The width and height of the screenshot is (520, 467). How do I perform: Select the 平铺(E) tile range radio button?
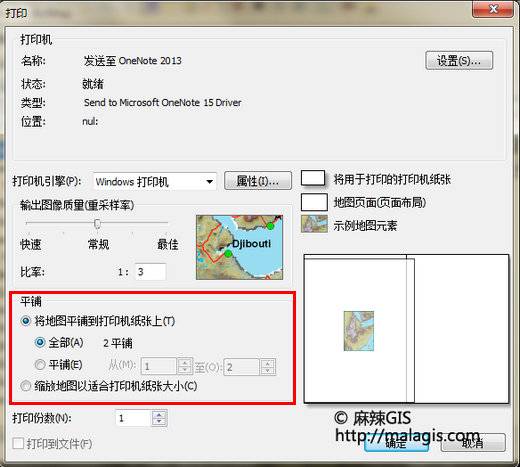(x=40, y=364)
